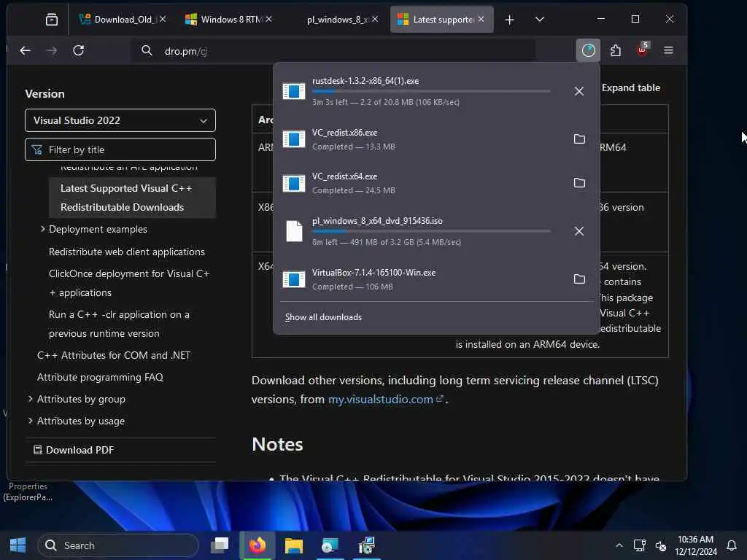The height and width of the screenshot is (560, 747).
Task: Close the Latest supported tab
Action: pyautogui.click(x=481, y=19)
